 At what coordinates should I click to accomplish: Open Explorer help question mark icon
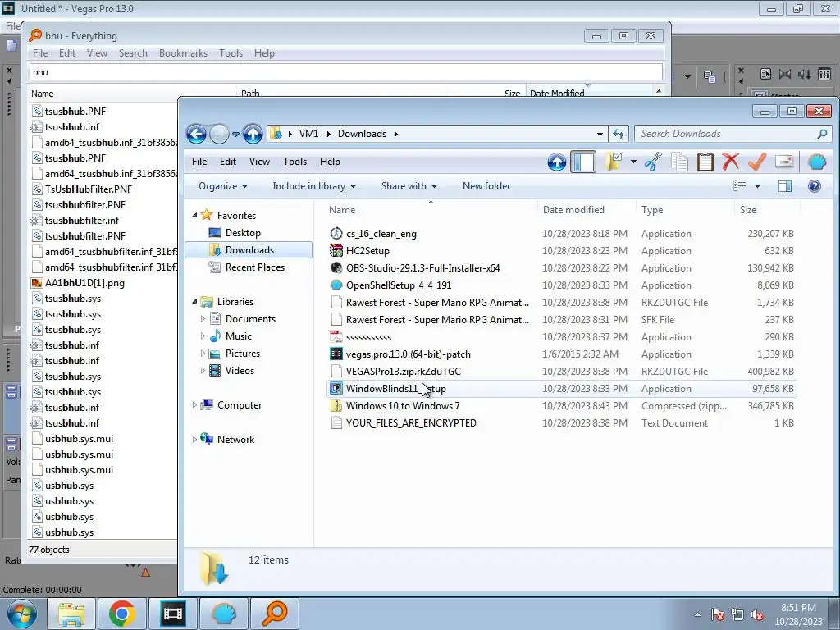click(x=815, y=186)
